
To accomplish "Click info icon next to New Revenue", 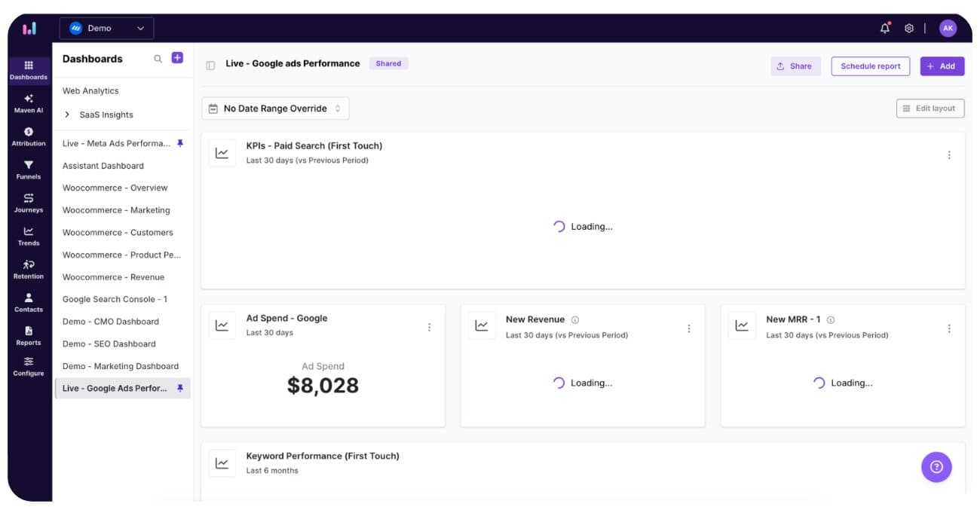I will coord(575,319).
